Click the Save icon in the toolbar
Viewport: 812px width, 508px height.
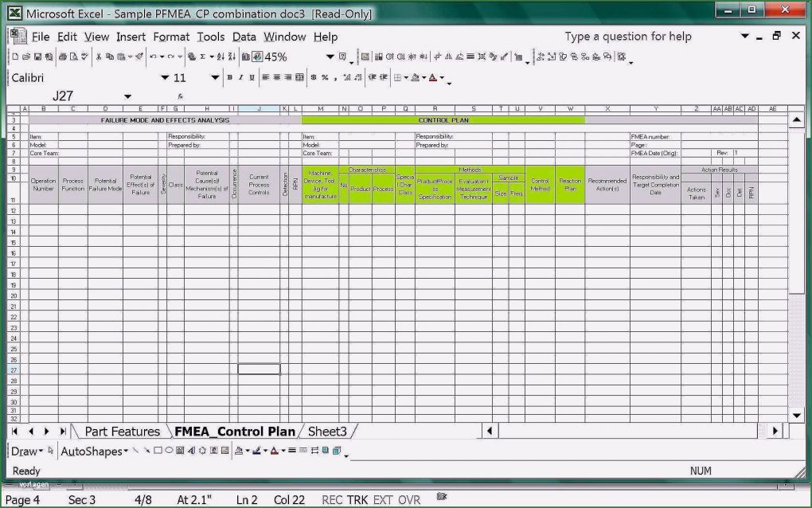[x=37, y=57]
